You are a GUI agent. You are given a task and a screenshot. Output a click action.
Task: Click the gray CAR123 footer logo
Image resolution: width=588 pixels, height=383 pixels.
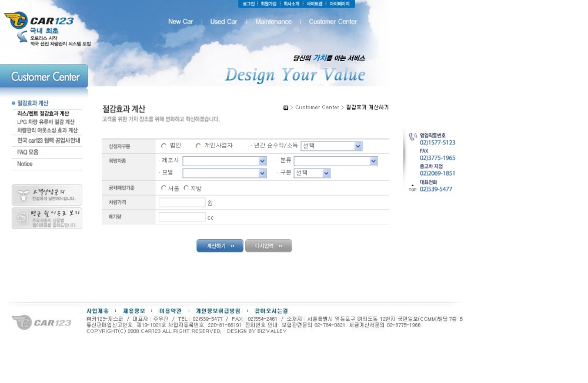click(x=42, y=322)
